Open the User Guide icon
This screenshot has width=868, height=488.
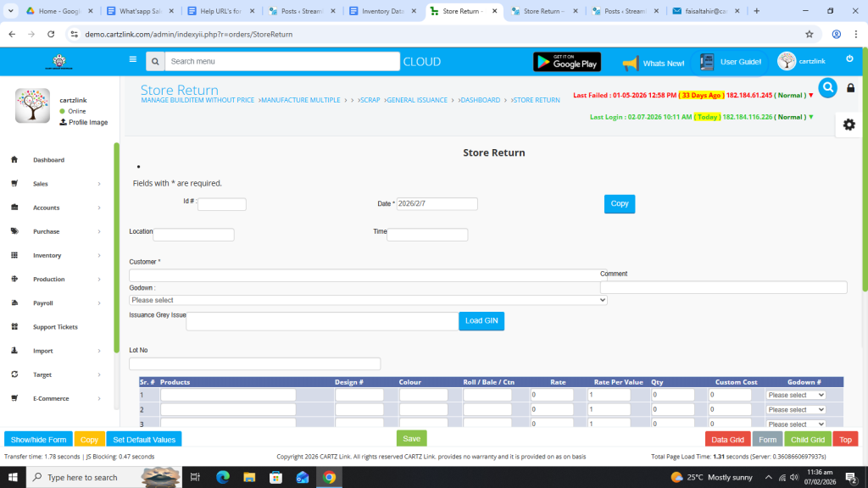705,62
